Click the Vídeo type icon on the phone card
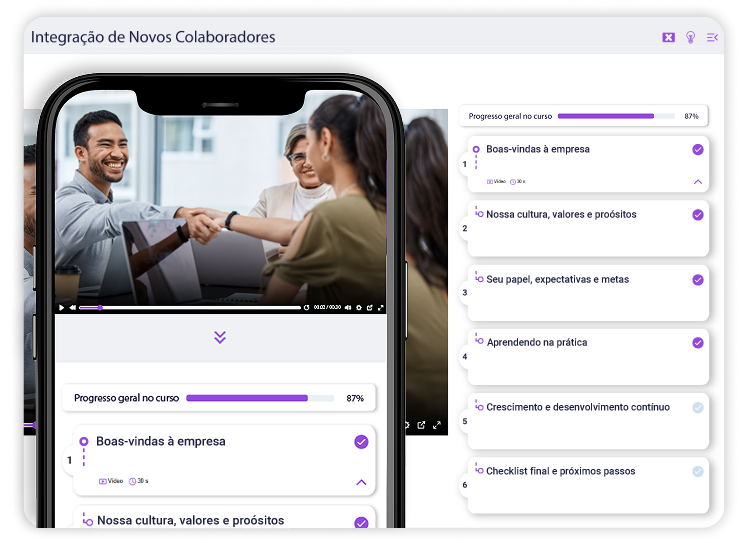This screenshot has width=741, height=543. click(x=102, y=482)
